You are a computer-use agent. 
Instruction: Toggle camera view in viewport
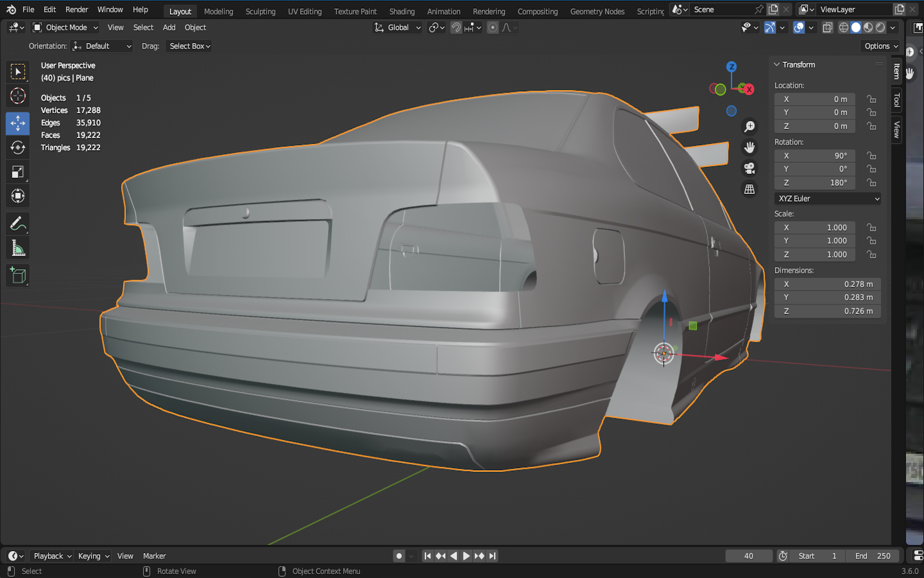(749, 168)
